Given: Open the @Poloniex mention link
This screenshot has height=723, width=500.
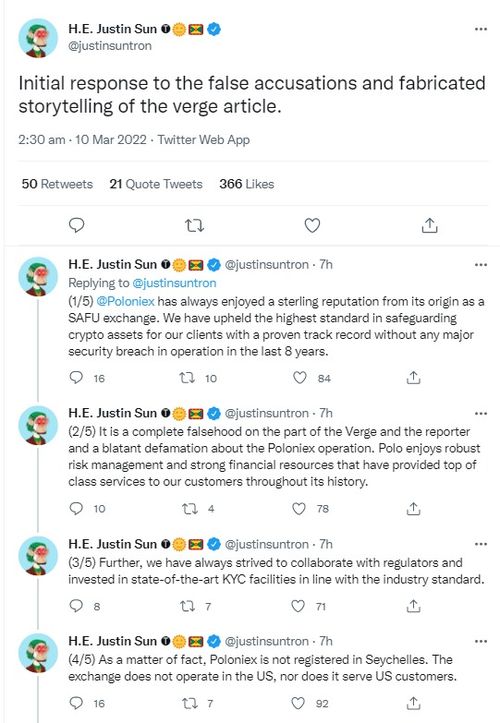Looking at the screenshot, I should point(125,302).
